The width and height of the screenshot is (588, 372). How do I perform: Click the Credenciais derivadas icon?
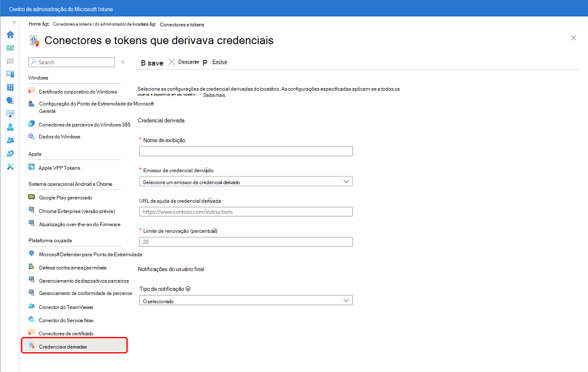coord(32,346)
